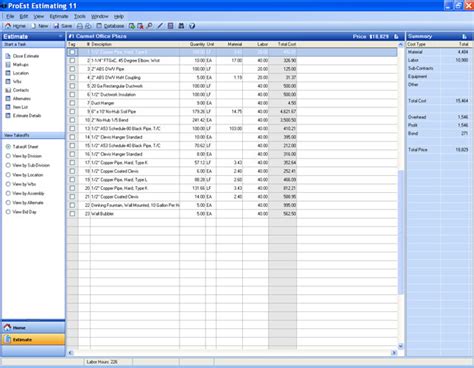Open the File menu
Image resolution: width=474 pixels, height=368 pixels.
(x=10, y=16)
